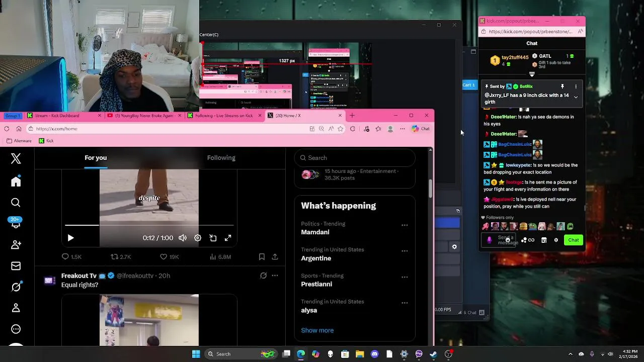Switch to Following - Live Streams on Kick tab
644x362 pixels.
pos(224,116)
